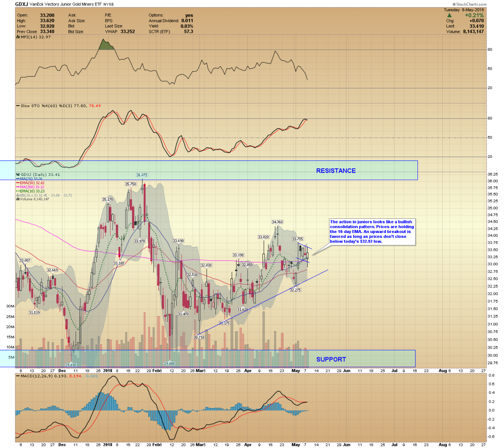
Task: Click the RESISTANCE zone label
Action: (x=336, y=171)
